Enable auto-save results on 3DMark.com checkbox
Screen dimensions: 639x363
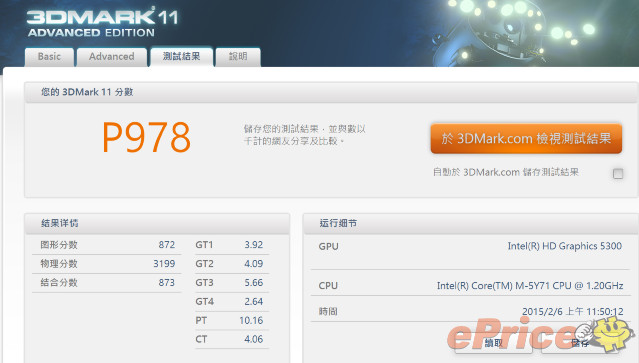(x=618, y=174)
